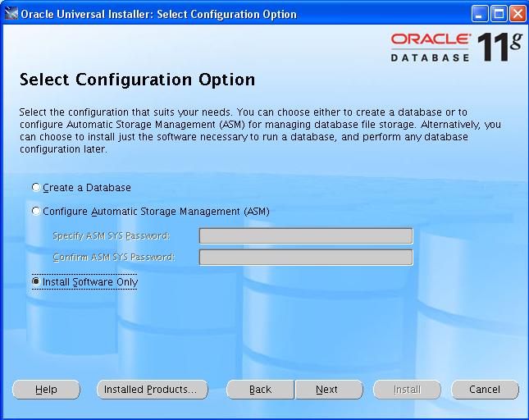The width and height of the screenshot is (529, 420).
Task: Cancel the installation
Action: point(485,390)
